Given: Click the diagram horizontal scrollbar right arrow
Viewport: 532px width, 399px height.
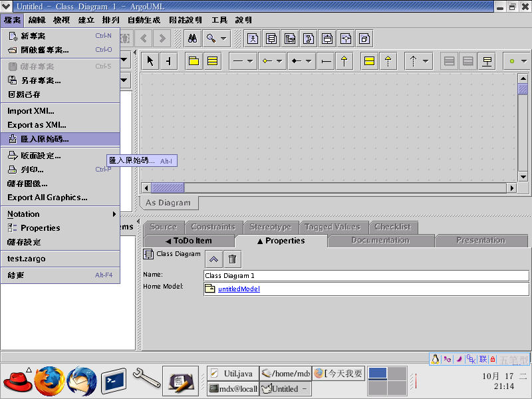Looking at the screenshot, I should (x=511, y=188).
